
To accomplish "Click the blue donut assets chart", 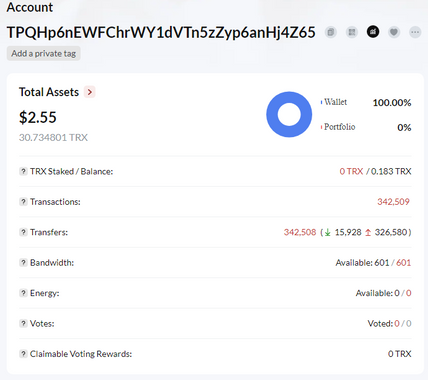I will click(x=289, y=114).
